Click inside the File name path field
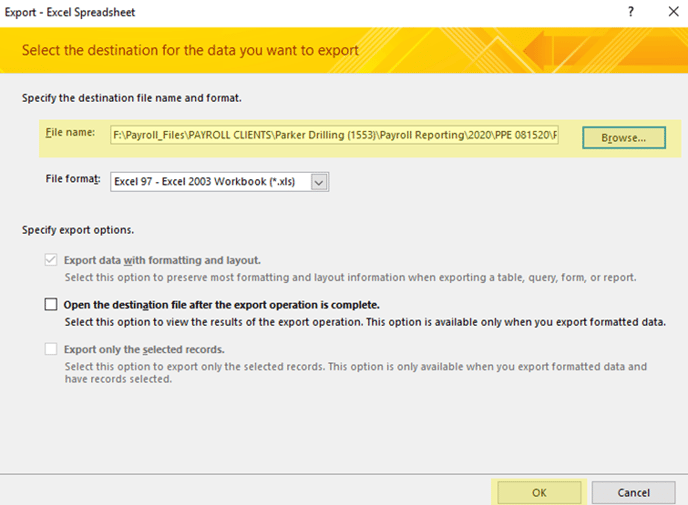The image size is (688, 505). [x=335, y=134]
